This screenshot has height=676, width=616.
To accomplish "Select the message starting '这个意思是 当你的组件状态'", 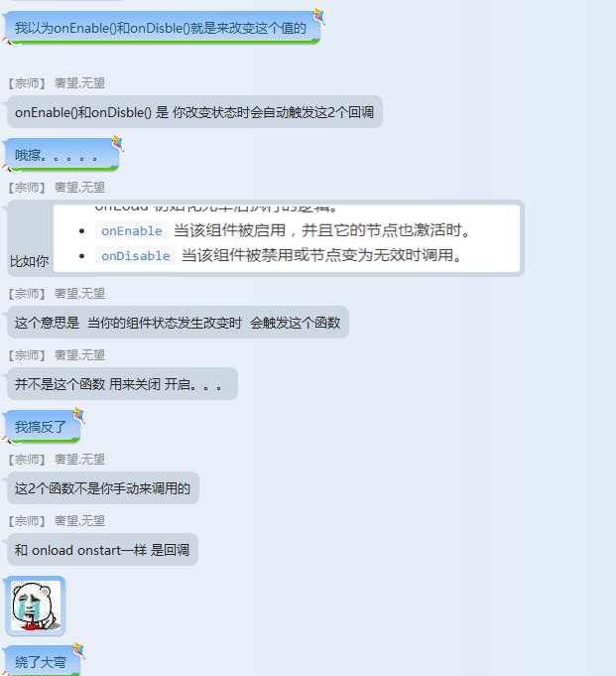I will click(178, 322).
